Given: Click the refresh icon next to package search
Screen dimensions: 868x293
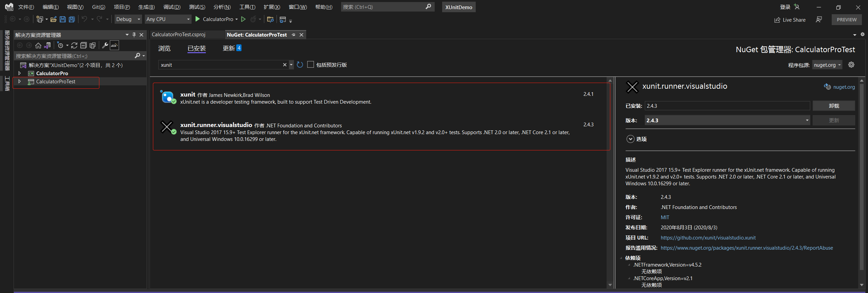Looking at the screenshot, I should 300,65.
